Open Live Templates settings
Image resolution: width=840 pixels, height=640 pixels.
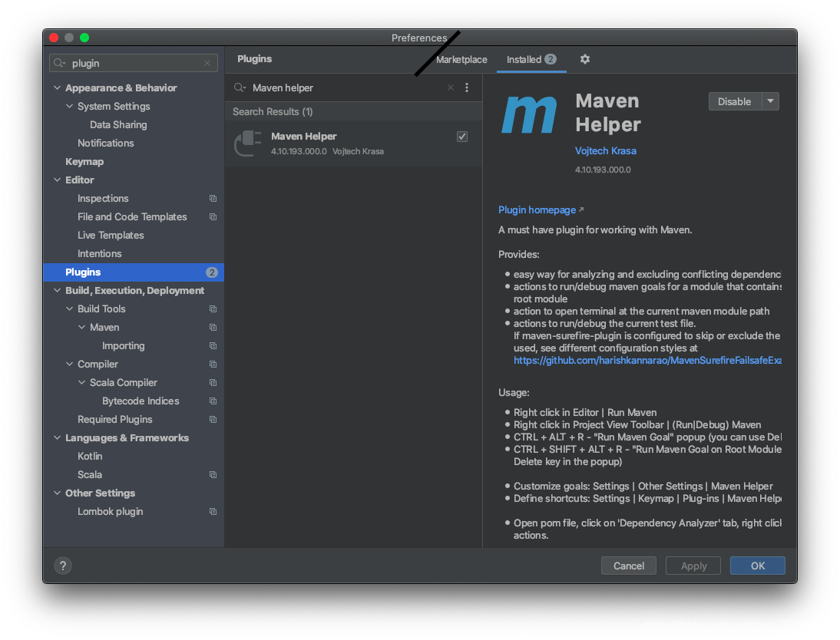tap(111, 235)
